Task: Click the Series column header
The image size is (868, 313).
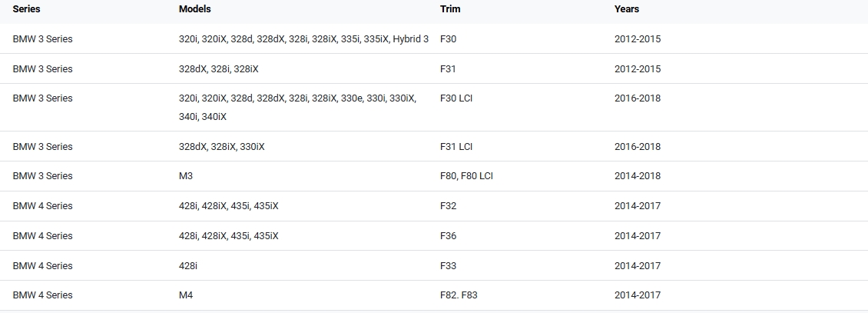Action: tap(26, 9)
